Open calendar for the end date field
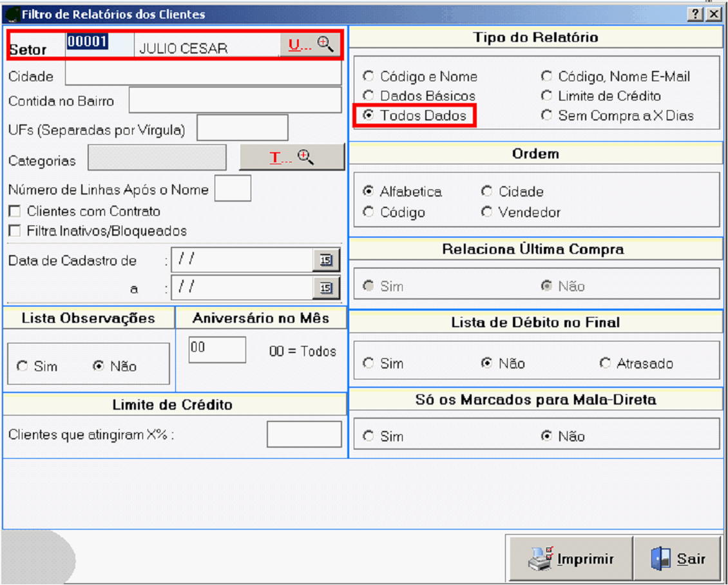728x585 pixels. click(x=326, y=287)
